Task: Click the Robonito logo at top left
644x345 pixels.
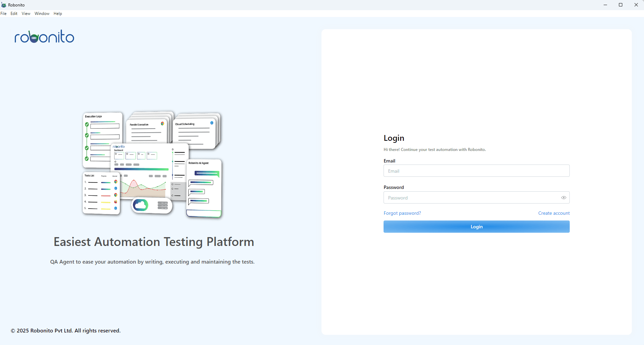Action: [44, 37]
